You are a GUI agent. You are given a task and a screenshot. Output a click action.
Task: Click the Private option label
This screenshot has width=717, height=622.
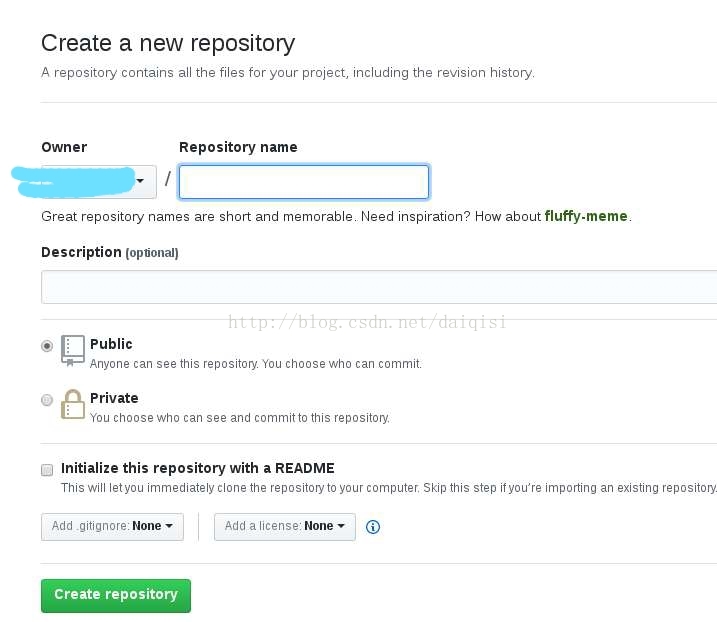pyautogui.click(x=114, y=398)
